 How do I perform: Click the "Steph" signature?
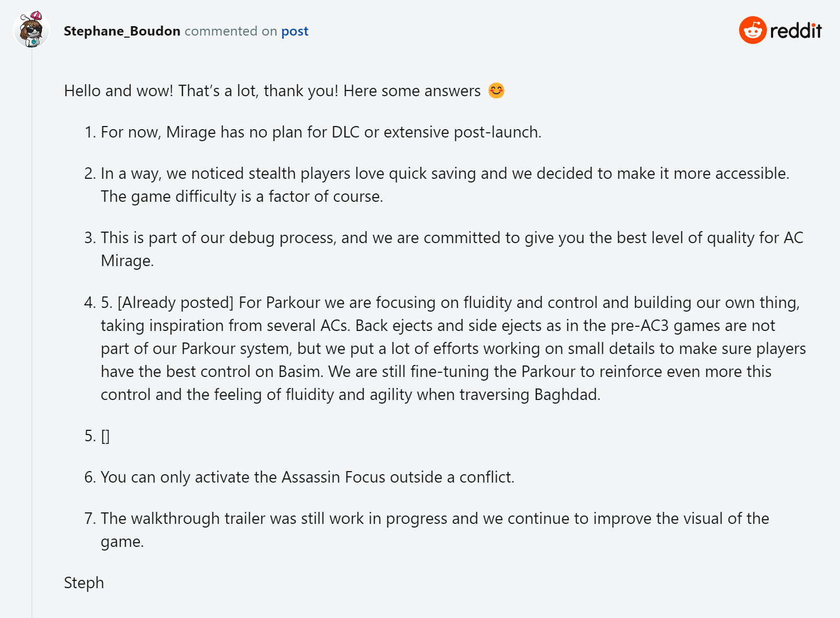(84, 582)
